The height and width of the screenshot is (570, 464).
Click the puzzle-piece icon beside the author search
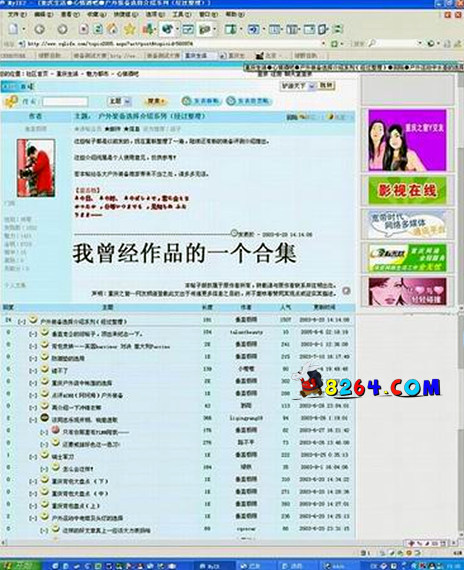[x=11, y=101]
